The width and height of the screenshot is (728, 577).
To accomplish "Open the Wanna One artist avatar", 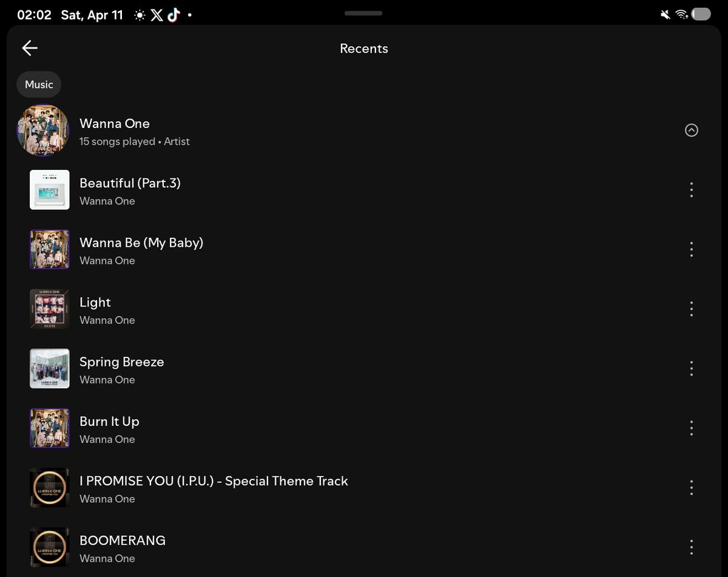I will point(42,130).
